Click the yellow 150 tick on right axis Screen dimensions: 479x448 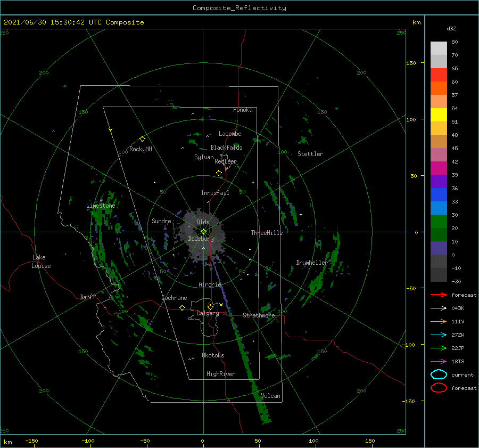click(x=411, y=63)
